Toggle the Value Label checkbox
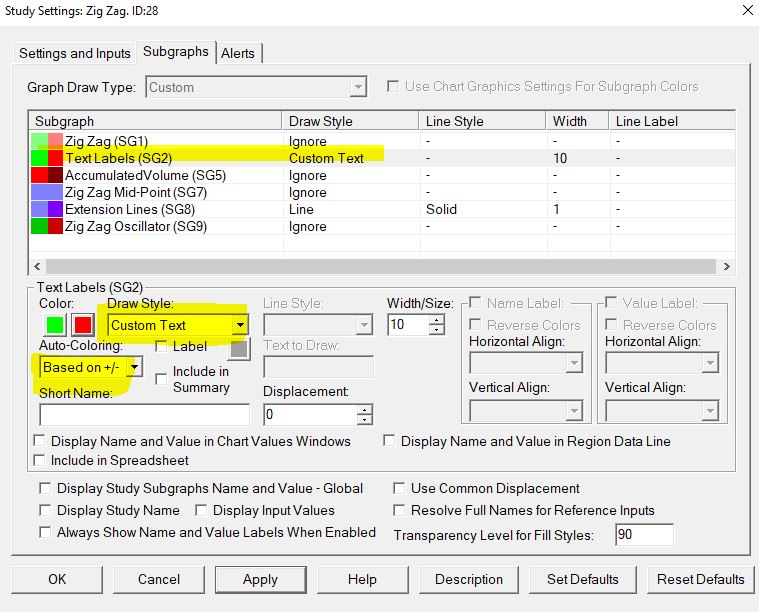Screen dimensions: 759x612 (x=611, y=303)
